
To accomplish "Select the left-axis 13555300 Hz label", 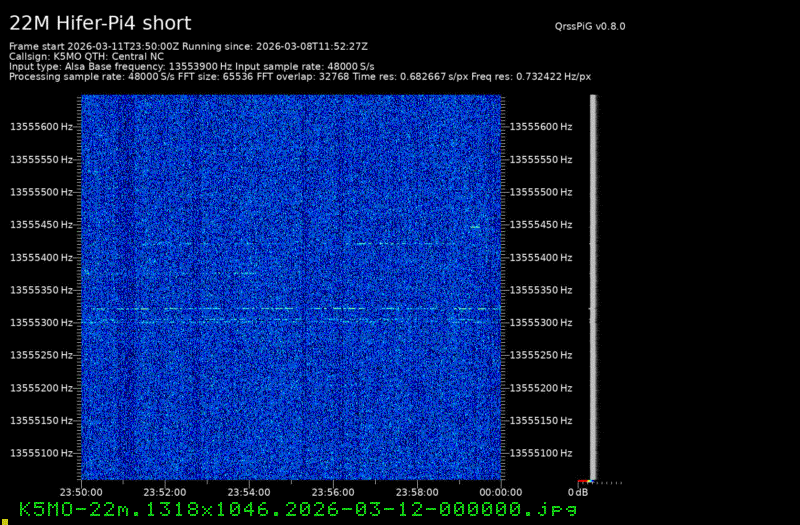I will [x=41, y=323].
